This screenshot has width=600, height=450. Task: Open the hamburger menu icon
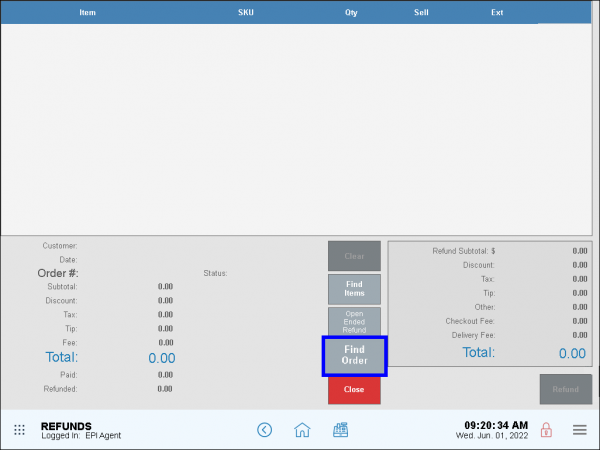[x=580, y=430]
